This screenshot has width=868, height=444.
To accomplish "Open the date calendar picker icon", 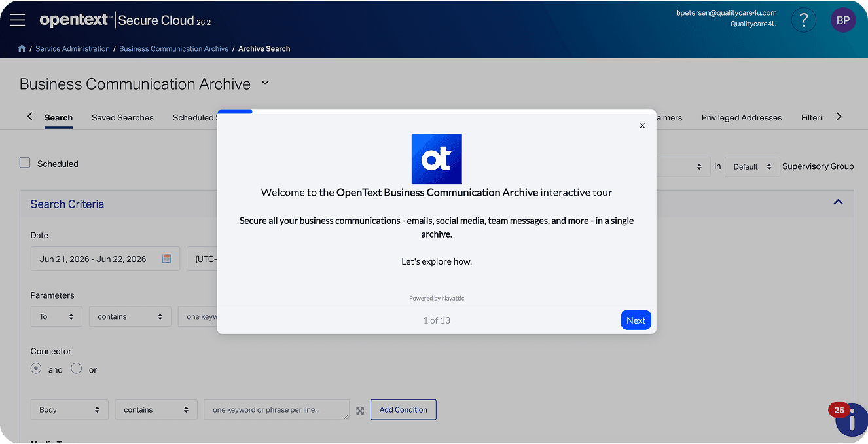I will (x=166, y=259).
